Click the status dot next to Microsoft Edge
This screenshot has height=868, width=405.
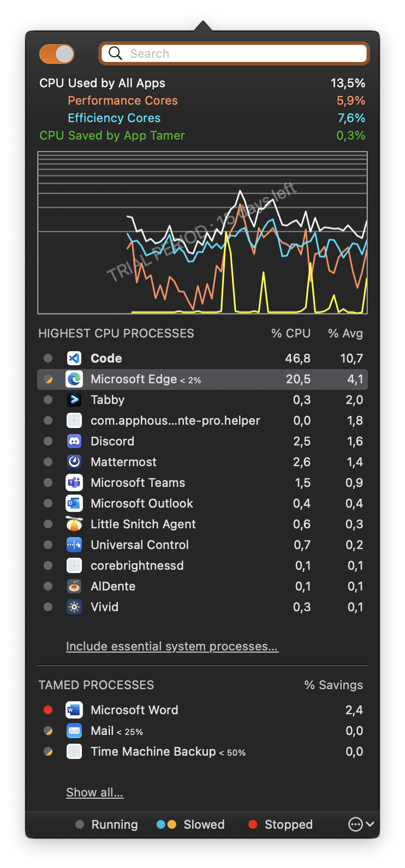48,379
